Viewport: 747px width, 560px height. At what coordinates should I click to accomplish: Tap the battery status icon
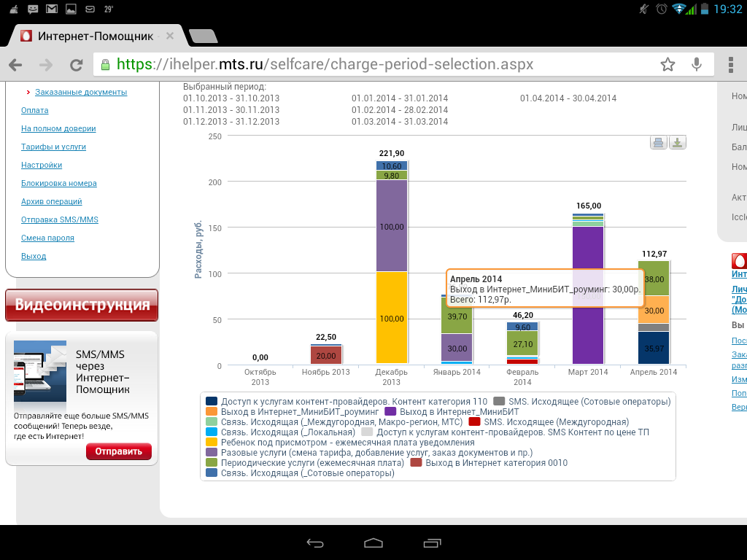(705, 9)
